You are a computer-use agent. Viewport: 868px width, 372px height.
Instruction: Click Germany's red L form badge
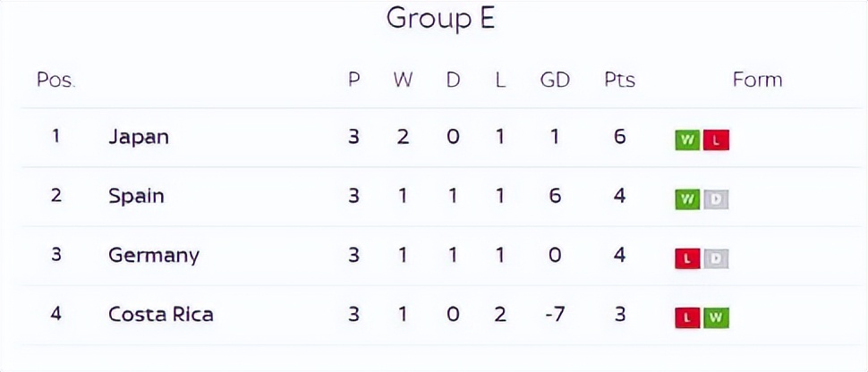(687, 259)
